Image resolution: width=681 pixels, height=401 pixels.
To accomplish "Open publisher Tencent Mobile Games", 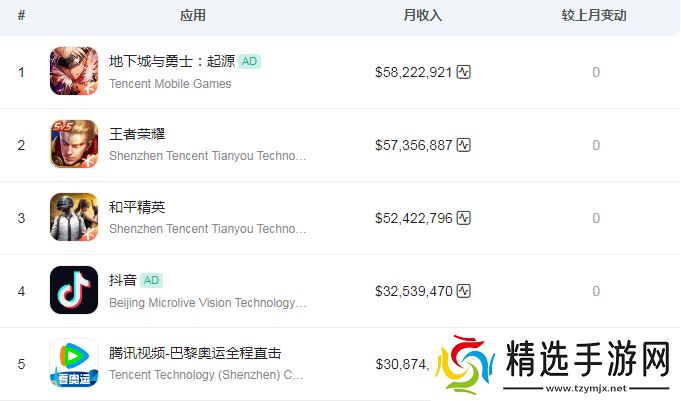I will [170, 84].
